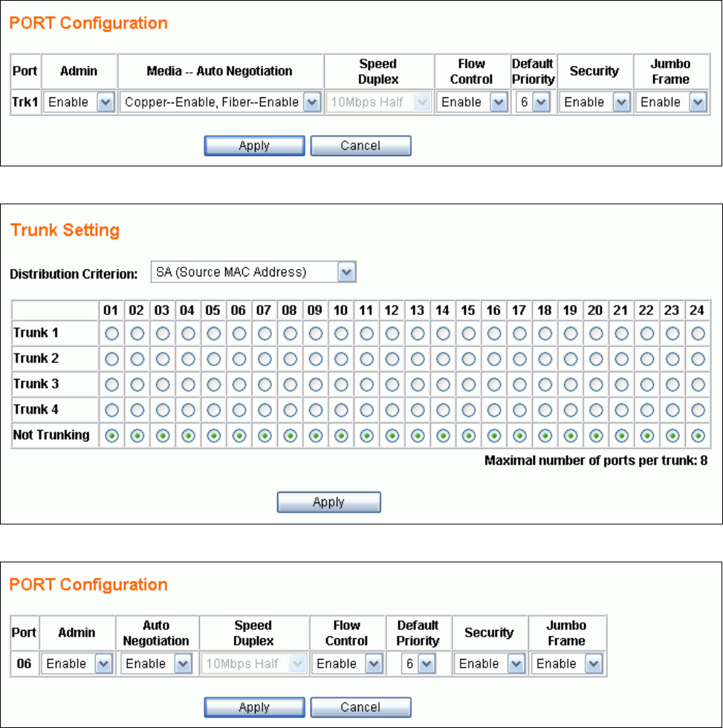
Task: Assign port 02 to Trunk 2
Action: coord(137,359)
